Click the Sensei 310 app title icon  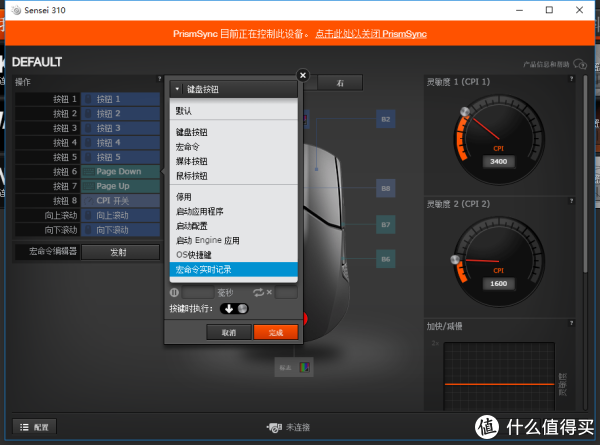(x=16, y=10)
